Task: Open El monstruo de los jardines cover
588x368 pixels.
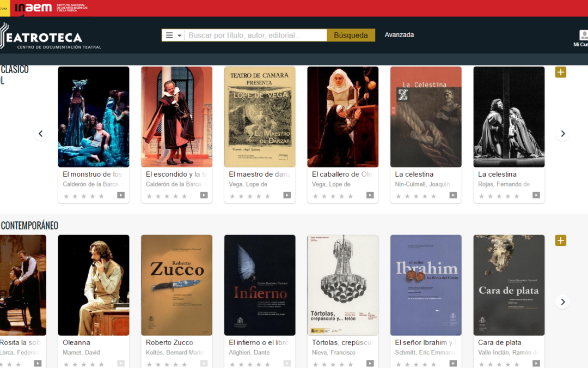Action: 94,117
